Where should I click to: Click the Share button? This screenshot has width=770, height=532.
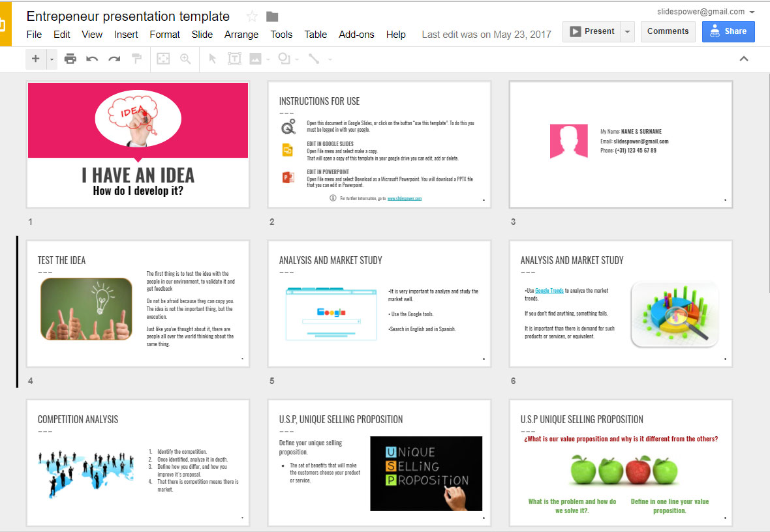point(728,31)
